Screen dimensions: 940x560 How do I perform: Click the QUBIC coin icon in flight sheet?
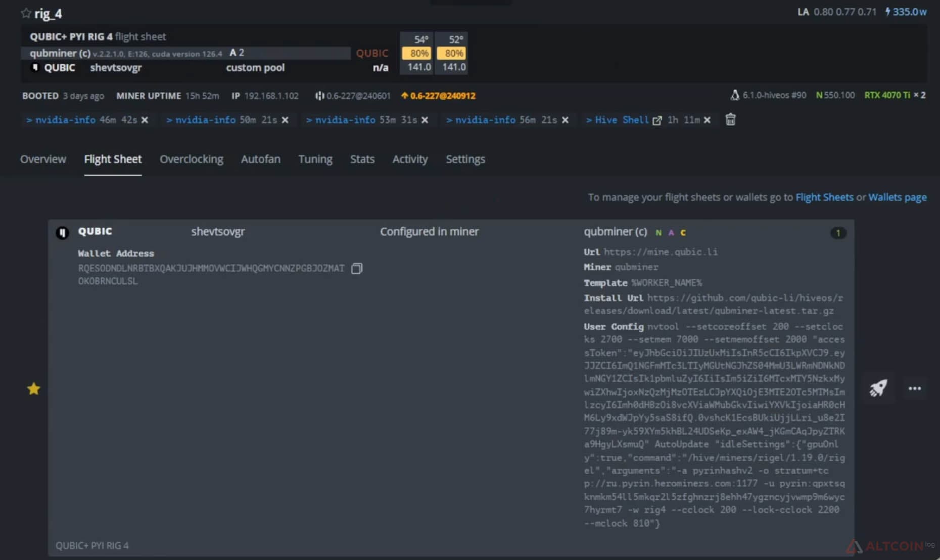point(62,232)
